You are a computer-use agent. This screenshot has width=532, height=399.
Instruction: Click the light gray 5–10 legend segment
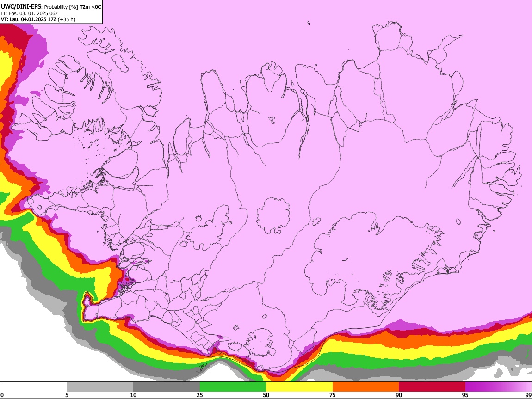click(x=100, y=387)
